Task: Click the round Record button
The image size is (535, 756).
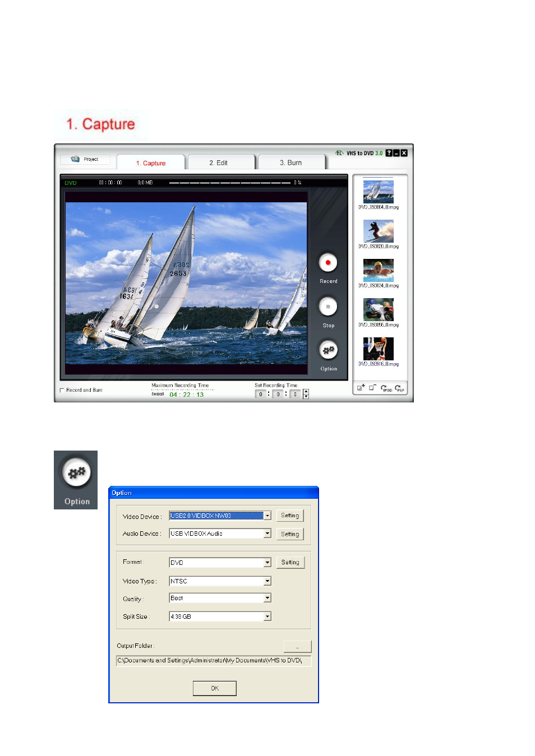Action: coord(328,262)
